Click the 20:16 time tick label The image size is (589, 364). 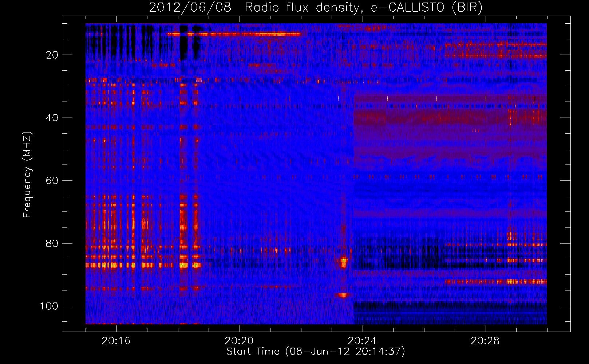pyautogui.click(x=116, y=341)
